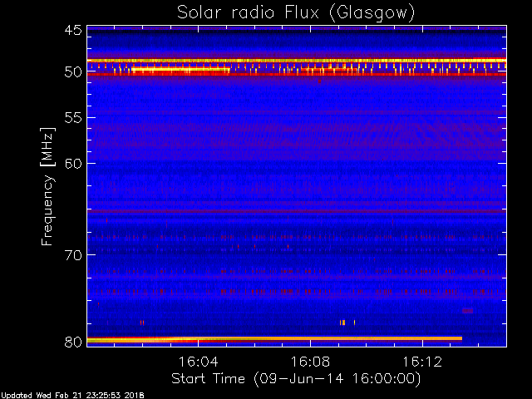The height and width of the screenshot is (399, 532).
Task: Click the 'Updated Wed Feb 21 23:25:53 2018' timestamp
Action: click(x=72, y=396)
